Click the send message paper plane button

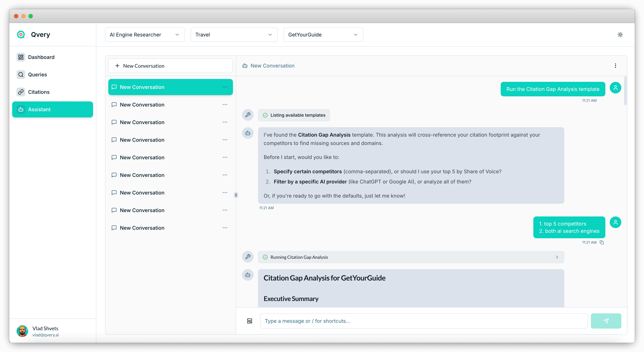606,321
